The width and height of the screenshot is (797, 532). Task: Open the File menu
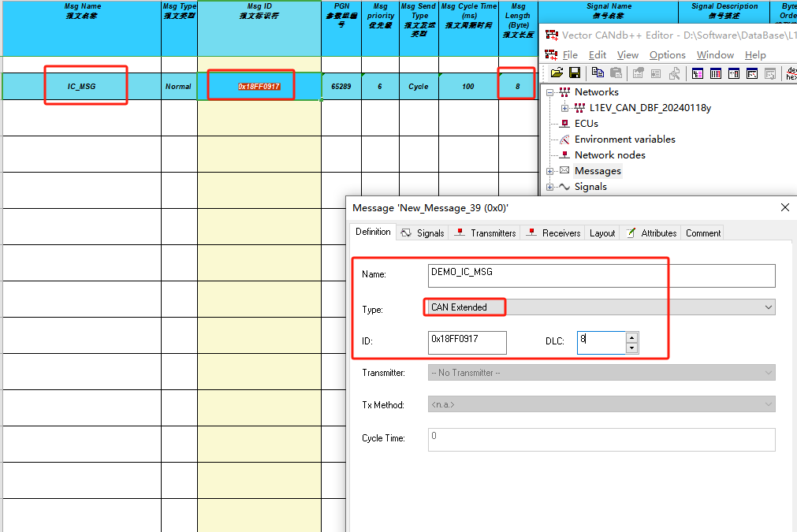[570, 55]
